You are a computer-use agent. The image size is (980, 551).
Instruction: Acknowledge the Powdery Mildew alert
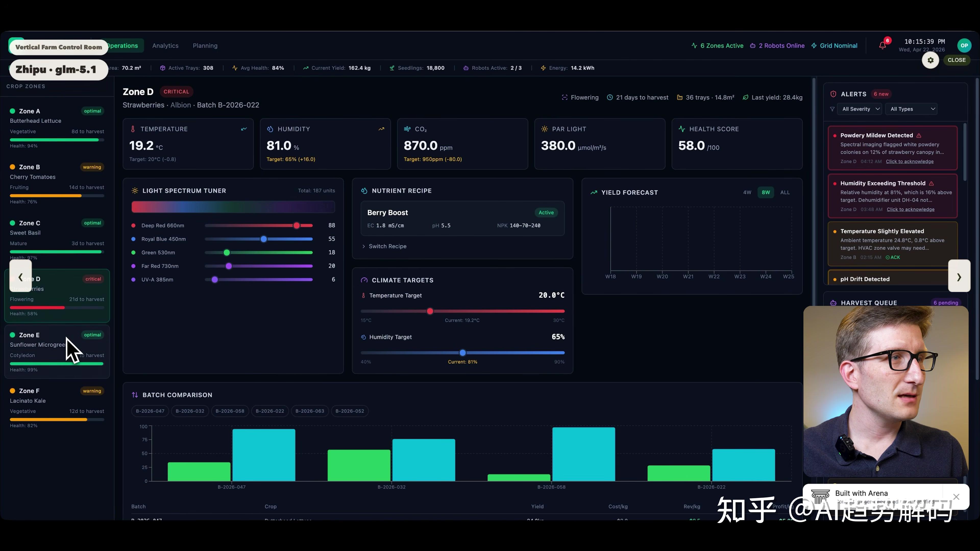[910, 162]
